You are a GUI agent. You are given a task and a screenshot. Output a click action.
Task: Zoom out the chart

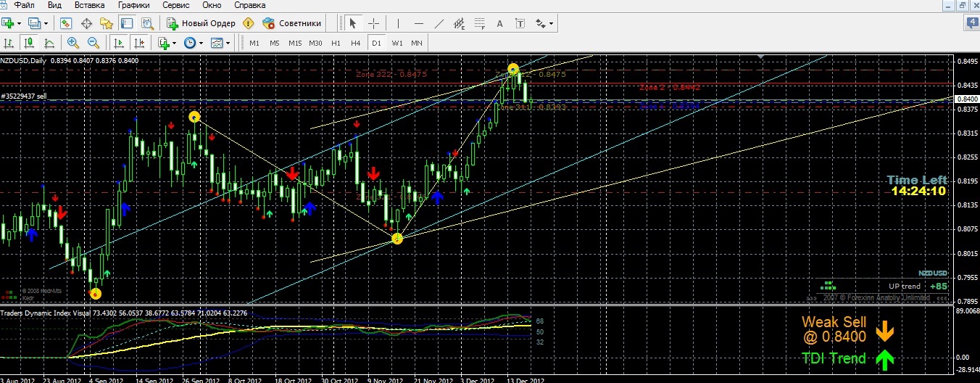94,43
